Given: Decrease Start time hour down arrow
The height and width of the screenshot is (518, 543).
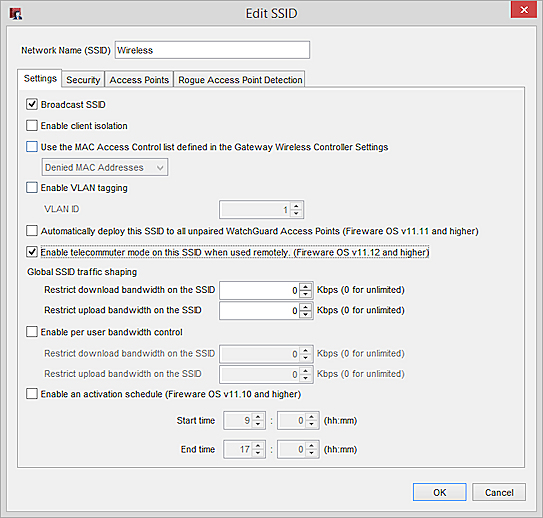Looking at the screenshot, I should (x=258, y=425).
